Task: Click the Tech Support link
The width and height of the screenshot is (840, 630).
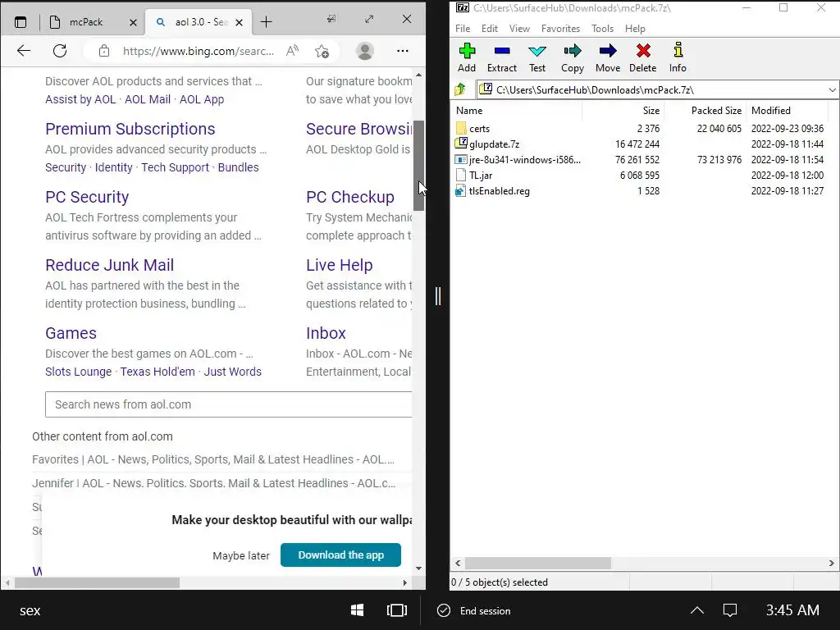Action: point(176,167)
